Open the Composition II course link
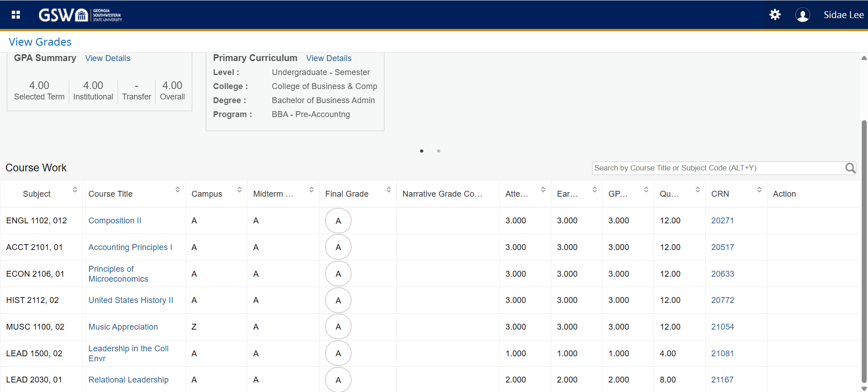Image resolution: width=868 pixels, height=392 pixels. pos(115,221)
